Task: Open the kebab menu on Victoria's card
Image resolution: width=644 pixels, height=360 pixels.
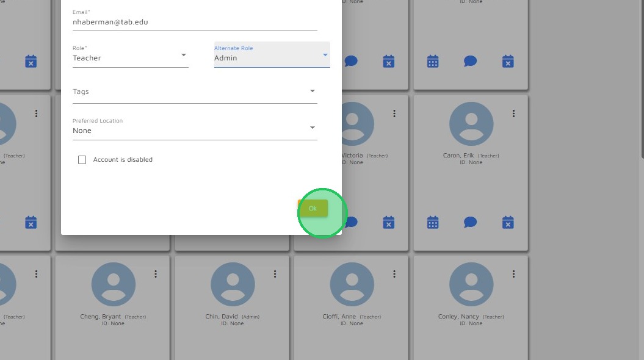Action: tap(394, 113)
